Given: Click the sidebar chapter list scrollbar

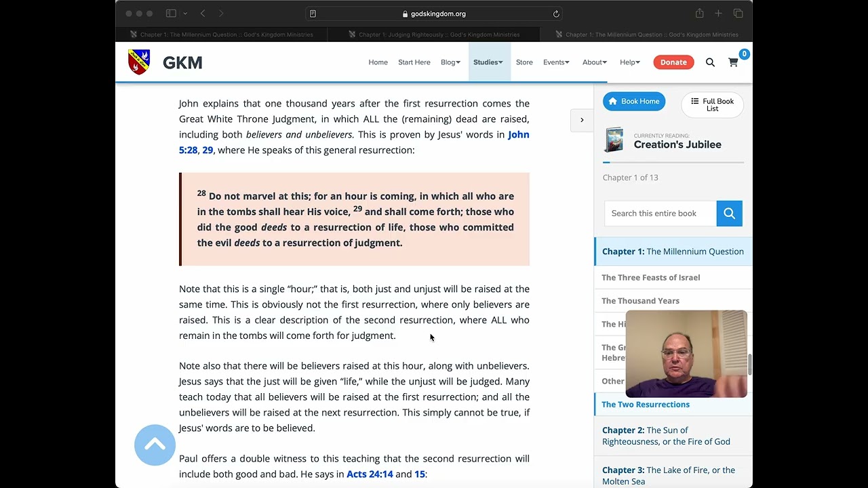Looking at the screenshot, I should (750, 364).
